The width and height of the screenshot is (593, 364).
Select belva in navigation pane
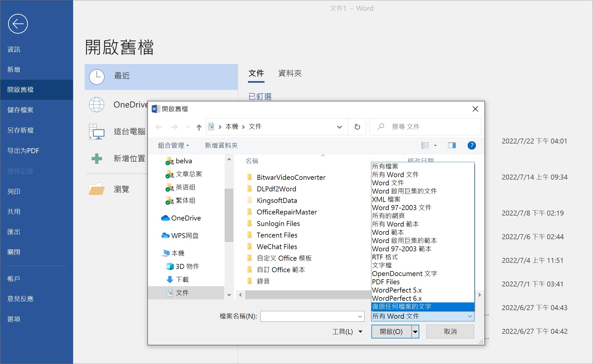pyautogui.click(x=184, y=161)
